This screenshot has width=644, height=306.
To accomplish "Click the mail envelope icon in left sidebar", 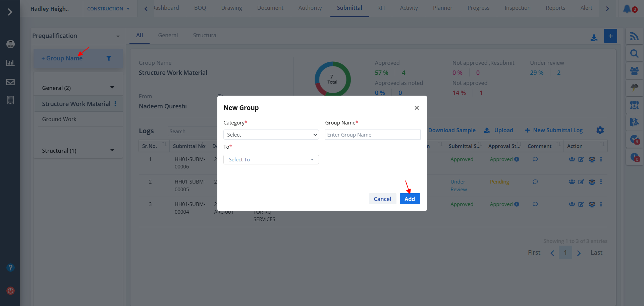I will point(10,82).
